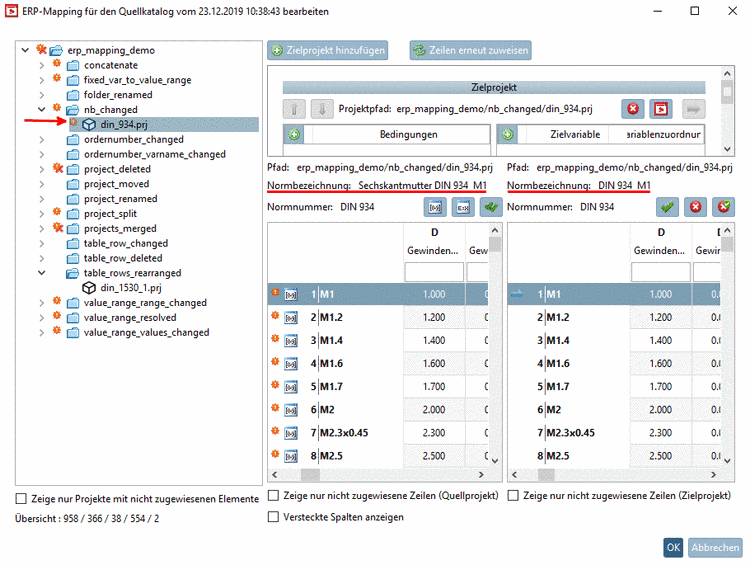
Task: Select target row 3 M1.4
Action: pyautogui.click(x=614, y=341)
